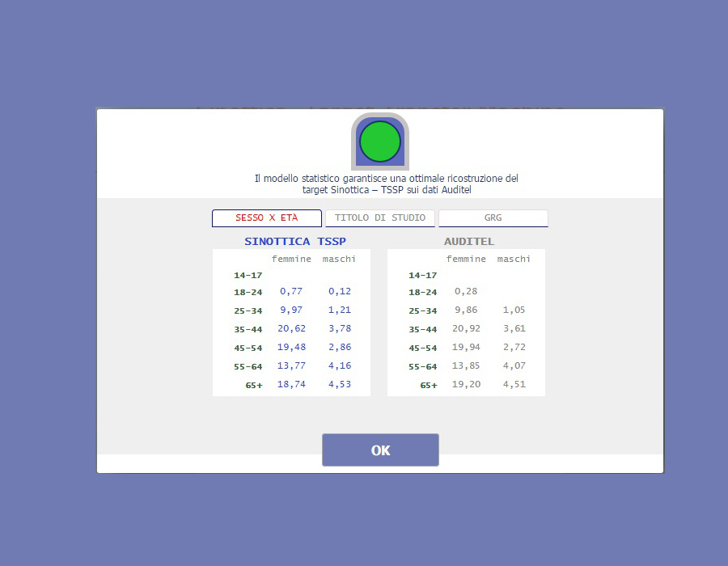728x566 pixels.
Task: Select Sinottica maschi value 0,12
Action: [340, 291]
